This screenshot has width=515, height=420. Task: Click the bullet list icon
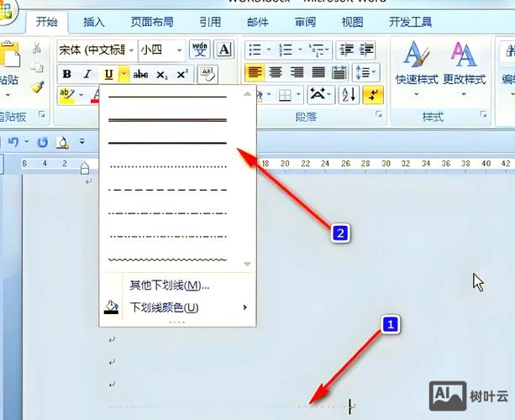tap(255, 50)
